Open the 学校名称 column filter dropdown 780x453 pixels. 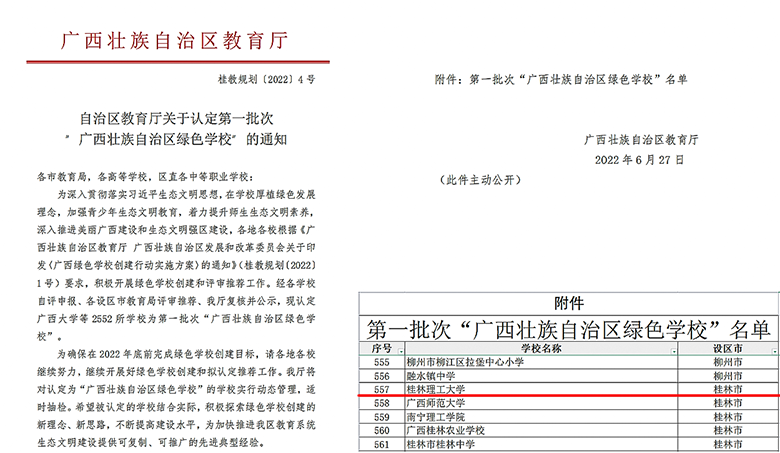coord(674,351)
